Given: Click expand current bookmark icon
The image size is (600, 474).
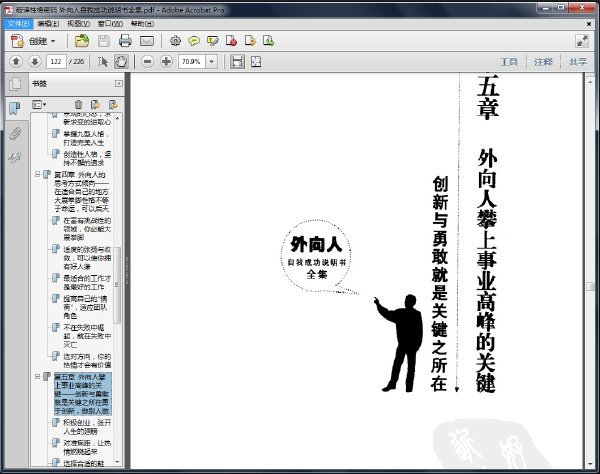Looking at the screenshot, I should pos(113,104).
